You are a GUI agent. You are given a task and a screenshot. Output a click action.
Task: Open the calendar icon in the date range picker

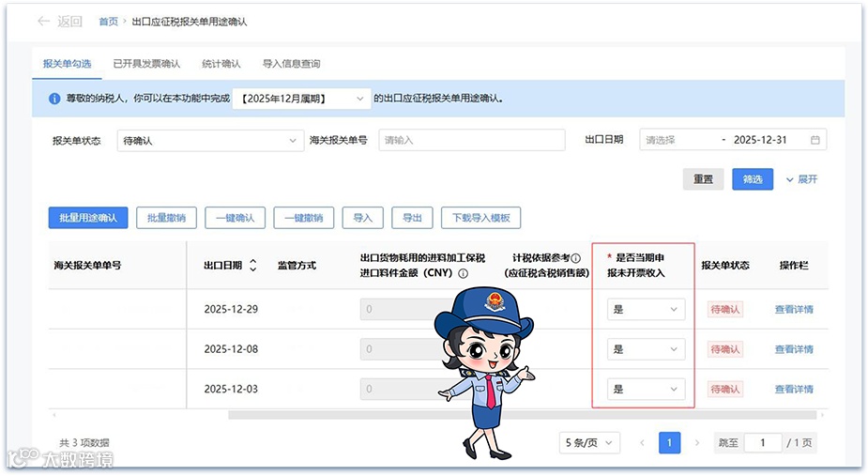click(x=815, y=140)
